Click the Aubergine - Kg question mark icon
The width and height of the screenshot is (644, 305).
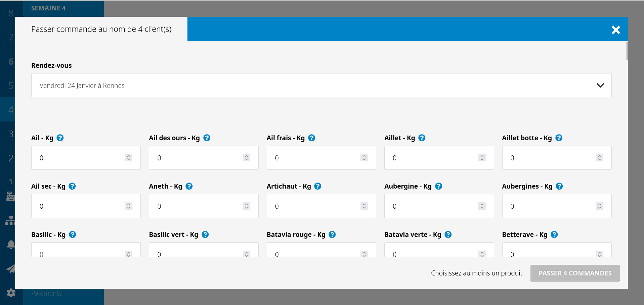coord(439,186)
